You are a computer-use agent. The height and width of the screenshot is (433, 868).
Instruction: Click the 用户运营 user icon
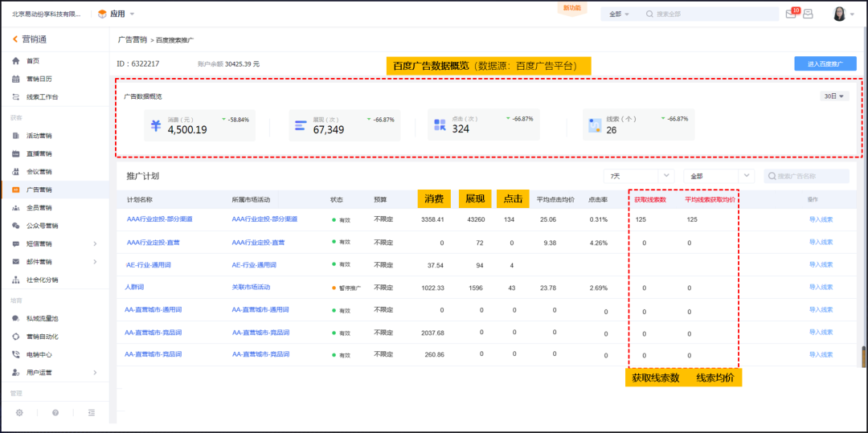(x=15, y=373)
